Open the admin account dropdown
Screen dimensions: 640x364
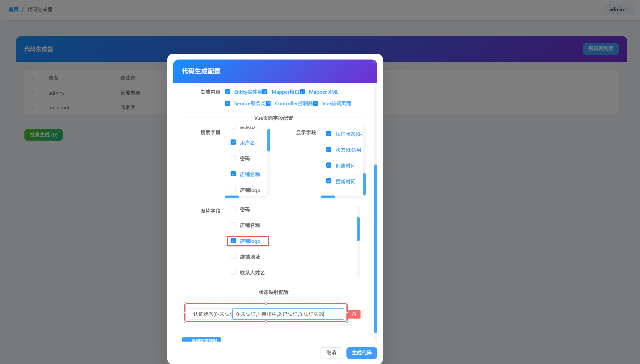pyautogui.click(x=619, y=9)
